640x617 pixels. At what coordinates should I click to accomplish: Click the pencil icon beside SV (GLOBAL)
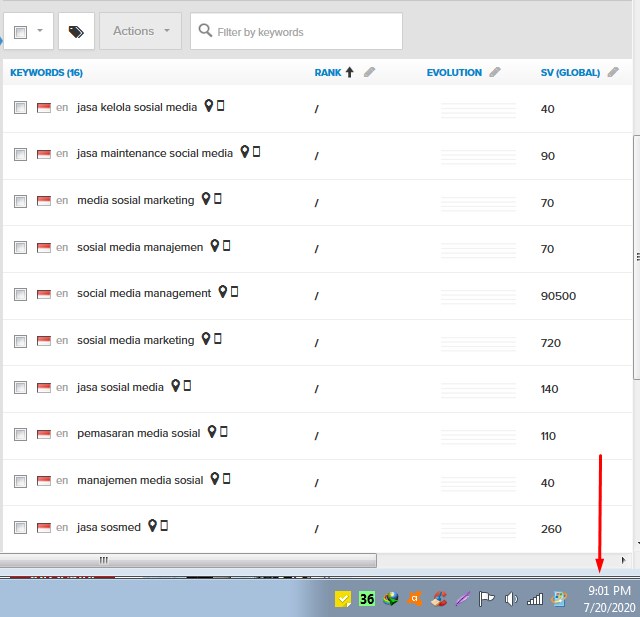coord(613,72)
